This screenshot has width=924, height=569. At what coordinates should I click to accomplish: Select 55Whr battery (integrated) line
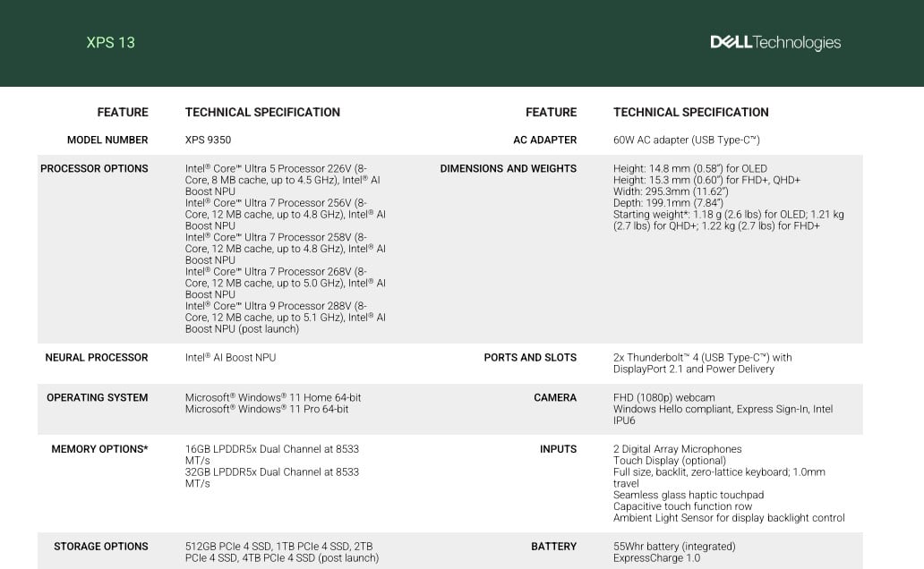[x=674, y=547]
